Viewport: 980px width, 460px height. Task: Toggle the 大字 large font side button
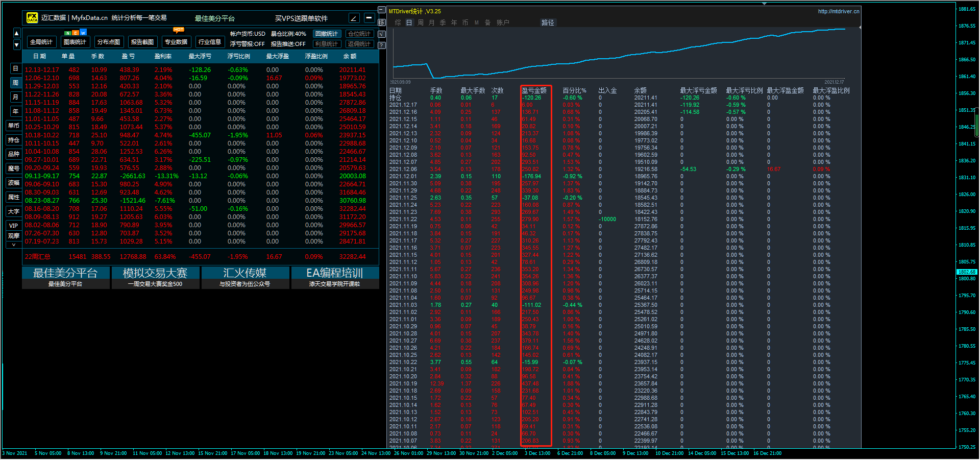(14, 211)
